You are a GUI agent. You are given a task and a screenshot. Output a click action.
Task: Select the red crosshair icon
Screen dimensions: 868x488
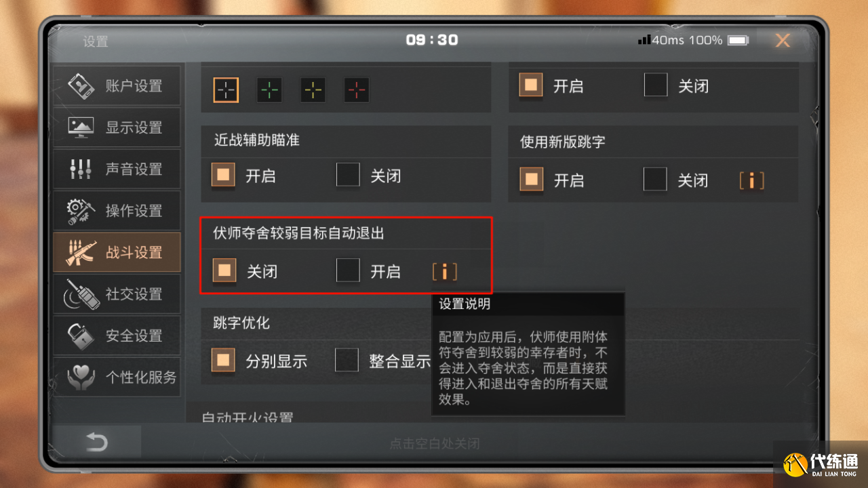[357, 89]
